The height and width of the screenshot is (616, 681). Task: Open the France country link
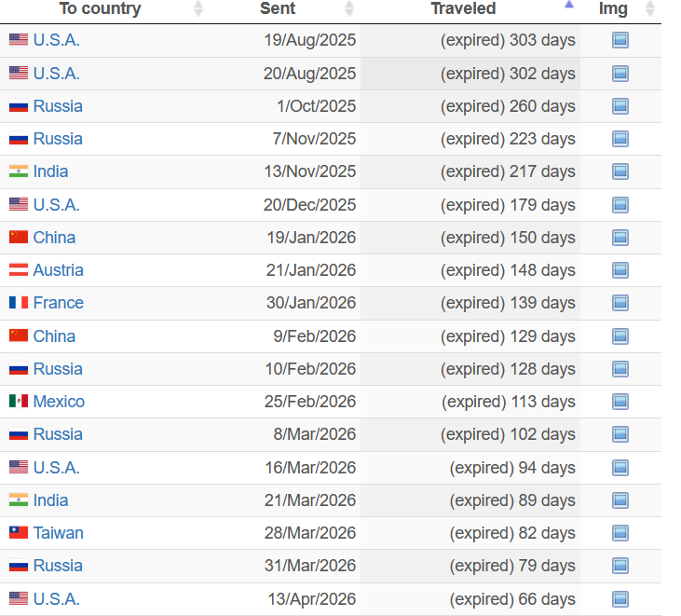point(58,303)
